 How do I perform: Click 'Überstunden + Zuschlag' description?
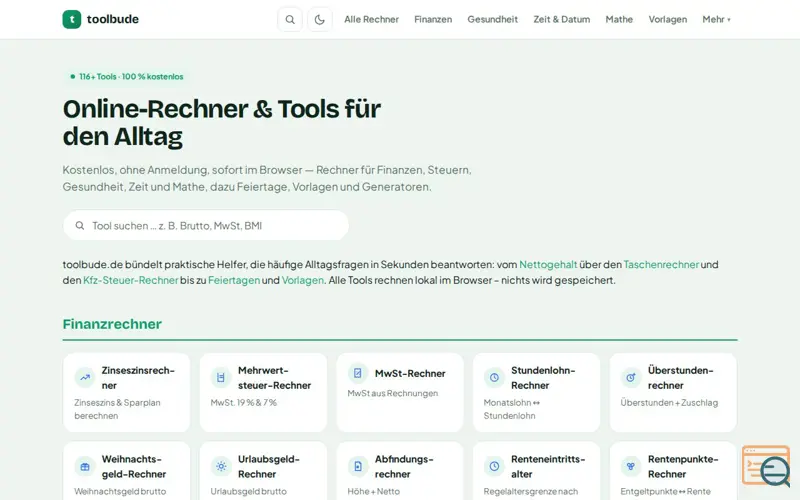click(x=669, y=403)
